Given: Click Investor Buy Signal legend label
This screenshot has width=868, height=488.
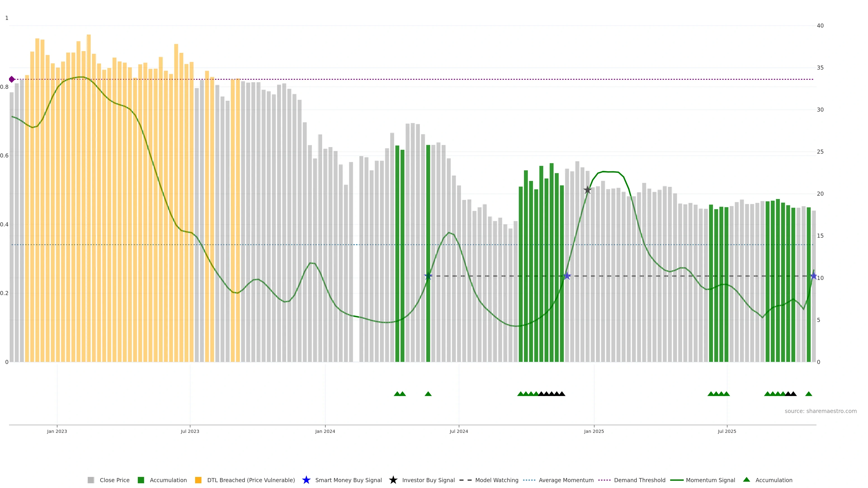Looking at the screenshot, I should (428, 480).
